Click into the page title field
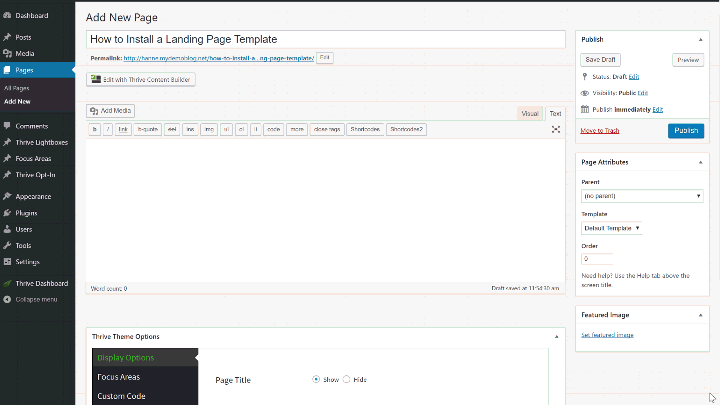Viewport: 720px width, 405px height. coord(326,39)
